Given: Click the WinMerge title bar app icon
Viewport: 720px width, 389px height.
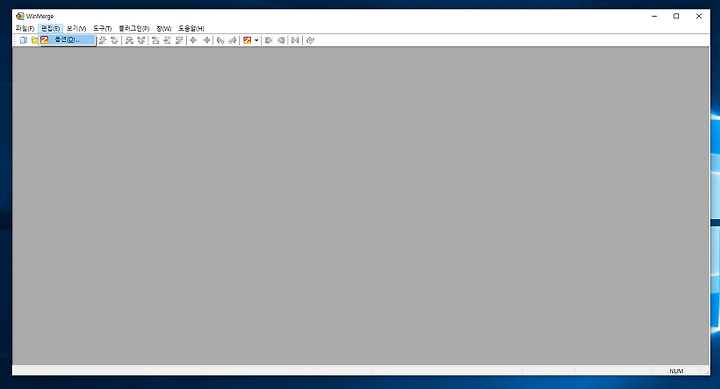Looking at the screenshot, I should point(20,16).
